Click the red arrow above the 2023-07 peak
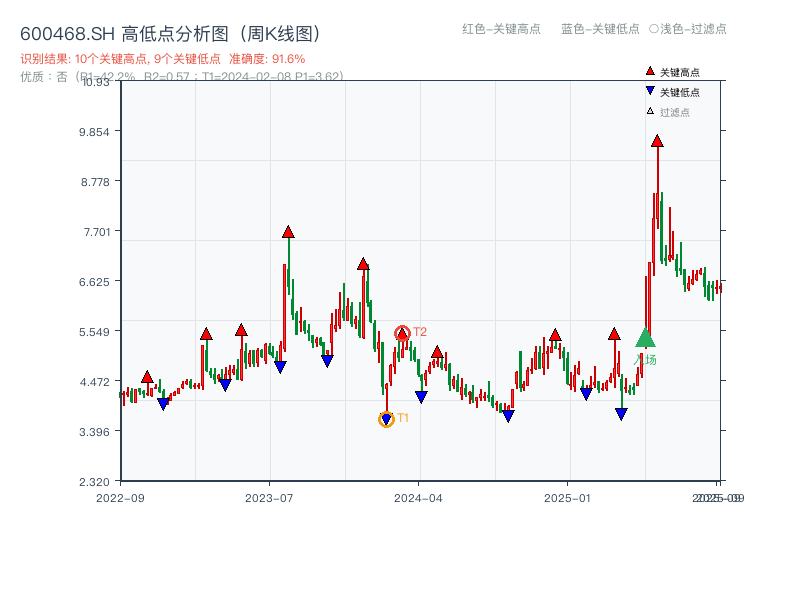The height and width of the screenshot is (600, 800). click(287, 231)
